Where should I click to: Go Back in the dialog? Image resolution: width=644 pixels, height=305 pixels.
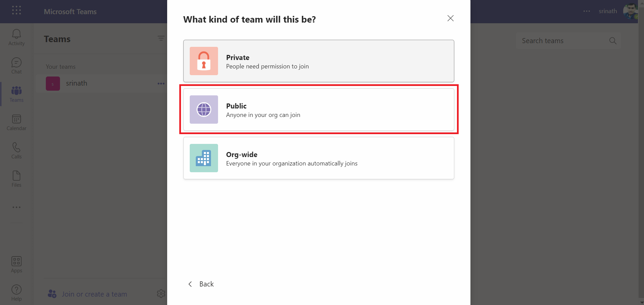[x=201, y=284]
